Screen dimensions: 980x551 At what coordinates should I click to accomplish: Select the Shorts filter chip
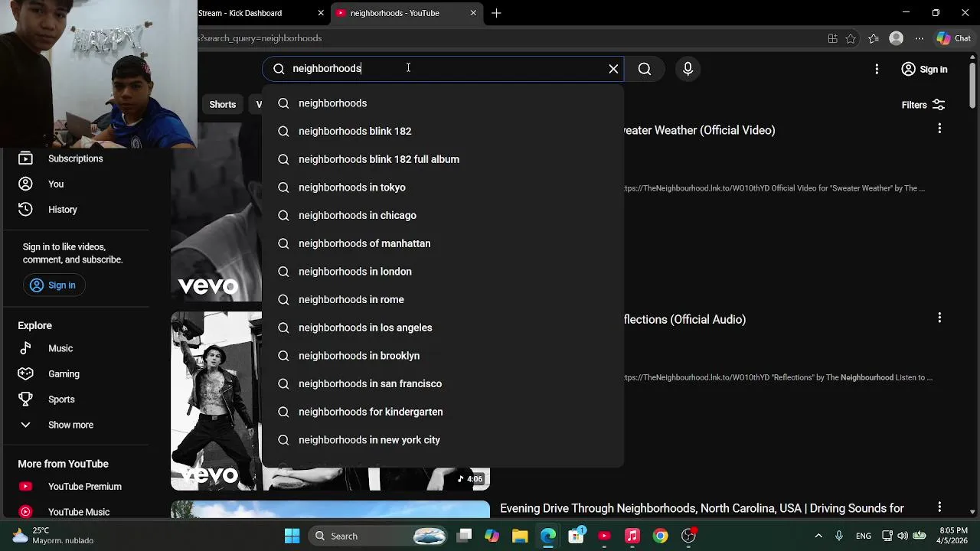pyautogui.click(x=223, y=105)
